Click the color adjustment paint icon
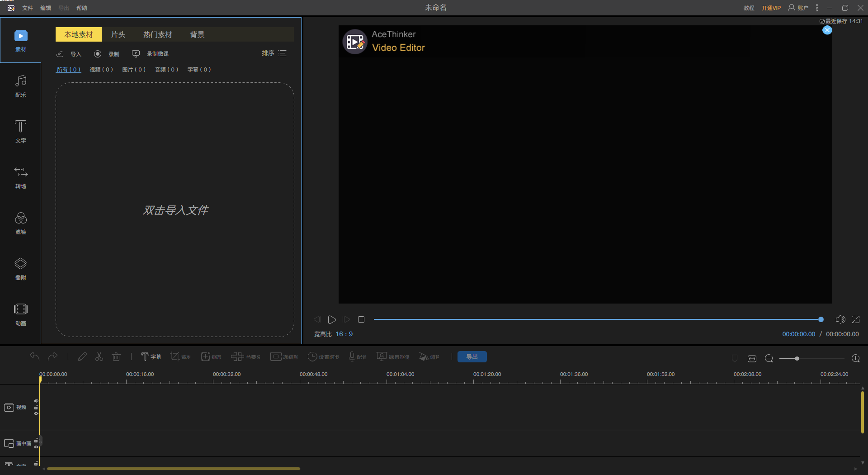Screen dimensions: 868x475 pyautogui.click(x=429, y=357)
